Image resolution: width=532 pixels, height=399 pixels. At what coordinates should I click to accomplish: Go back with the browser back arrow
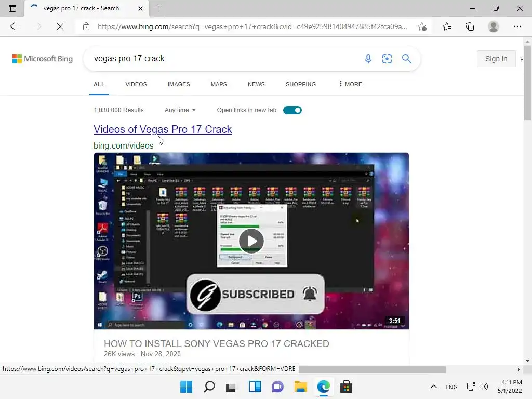pyautogui.click(x=14, y=26)
